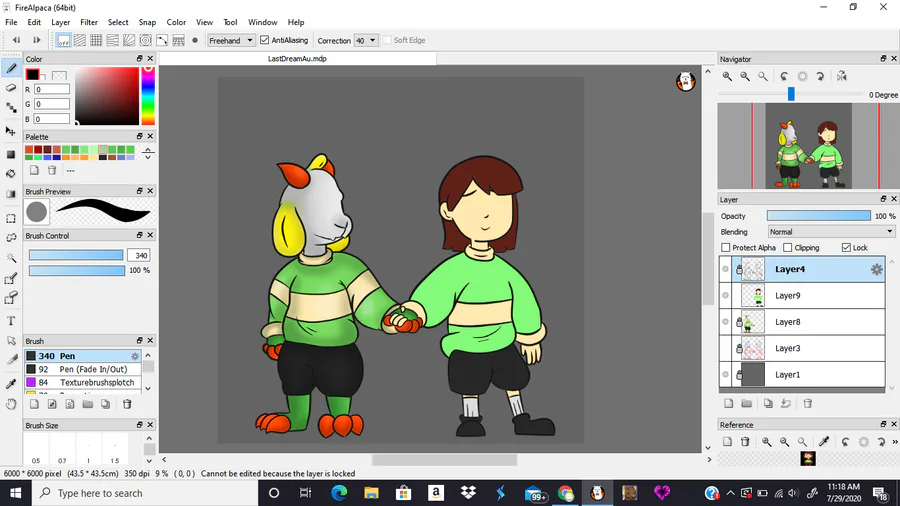Select the Brush tool in left toolbar

tap(11, 68)
